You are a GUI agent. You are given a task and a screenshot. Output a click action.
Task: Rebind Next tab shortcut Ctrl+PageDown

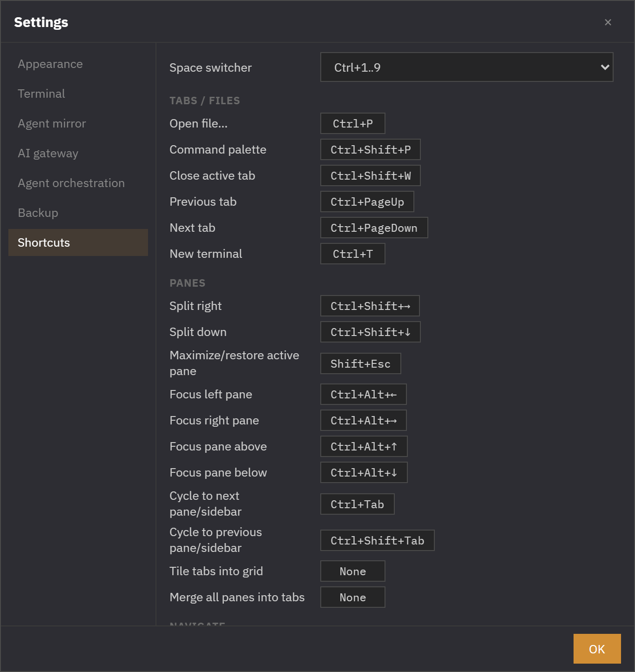tap(374, 228)
